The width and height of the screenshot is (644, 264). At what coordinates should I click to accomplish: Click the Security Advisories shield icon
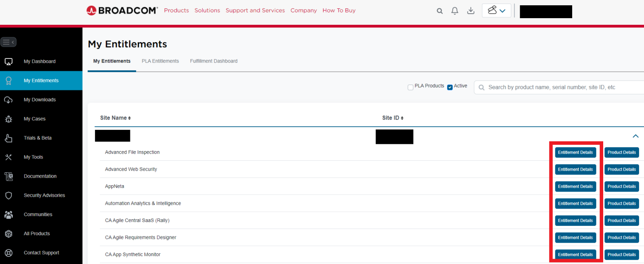click(x=8, y=195)
